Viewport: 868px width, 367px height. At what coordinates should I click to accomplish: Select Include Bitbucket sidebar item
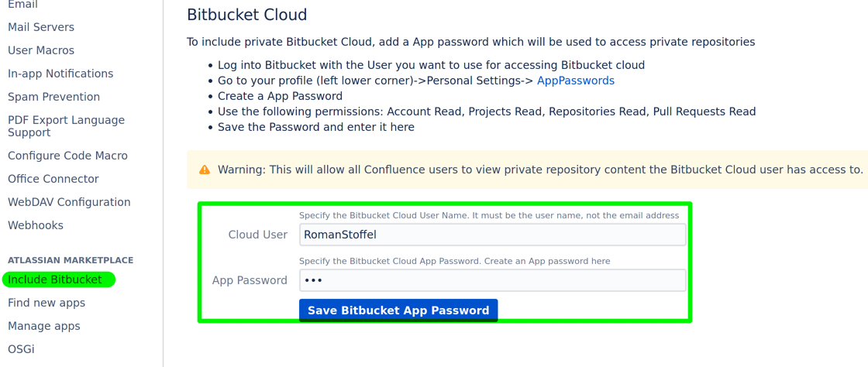(x=55, y=280)
